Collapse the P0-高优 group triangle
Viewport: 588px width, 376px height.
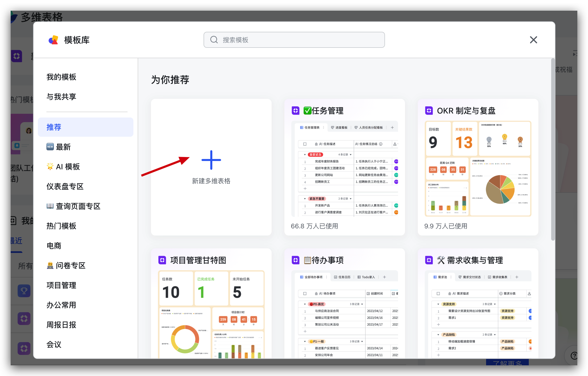point(305,304)
